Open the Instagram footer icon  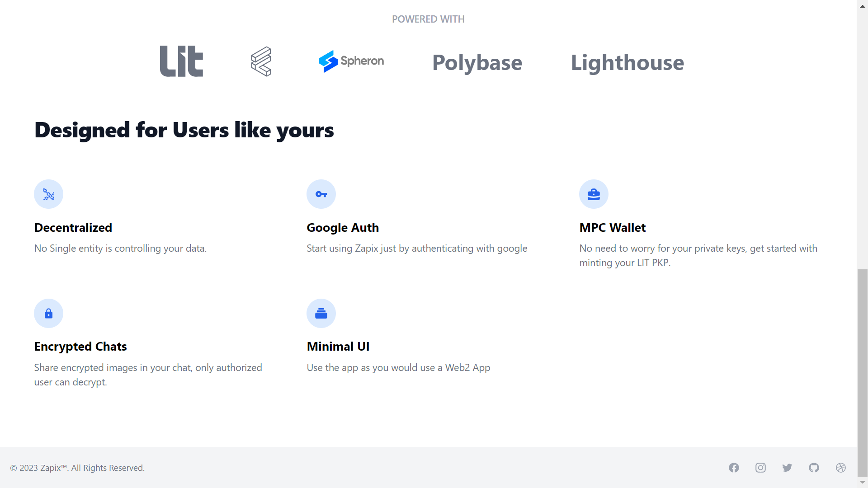click(760, 468)
